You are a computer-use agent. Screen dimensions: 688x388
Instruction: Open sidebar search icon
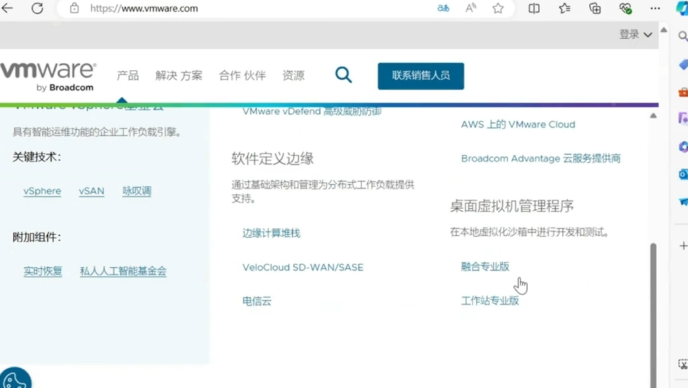coord(683,36)
